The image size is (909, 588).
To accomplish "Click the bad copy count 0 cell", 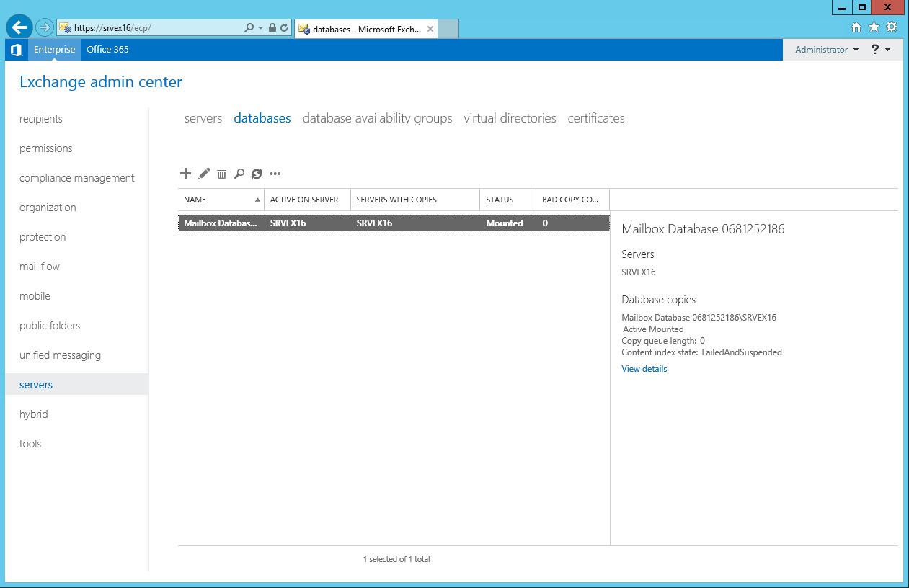I will [x=545, y=223].
